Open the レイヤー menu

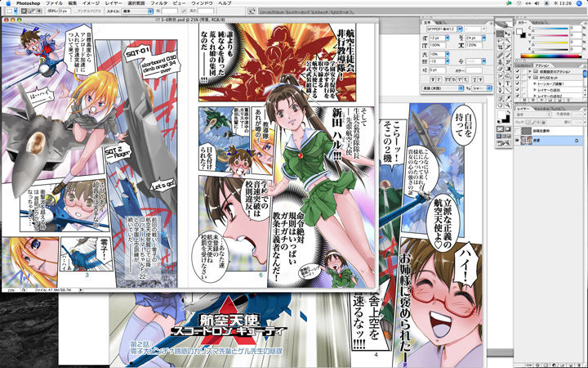114,3
